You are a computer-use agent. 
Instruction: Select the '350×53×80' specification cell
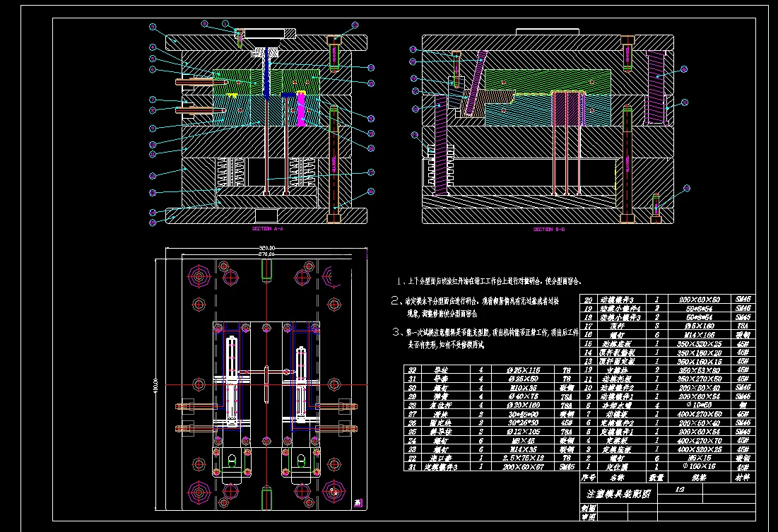(x=699, y=370)
